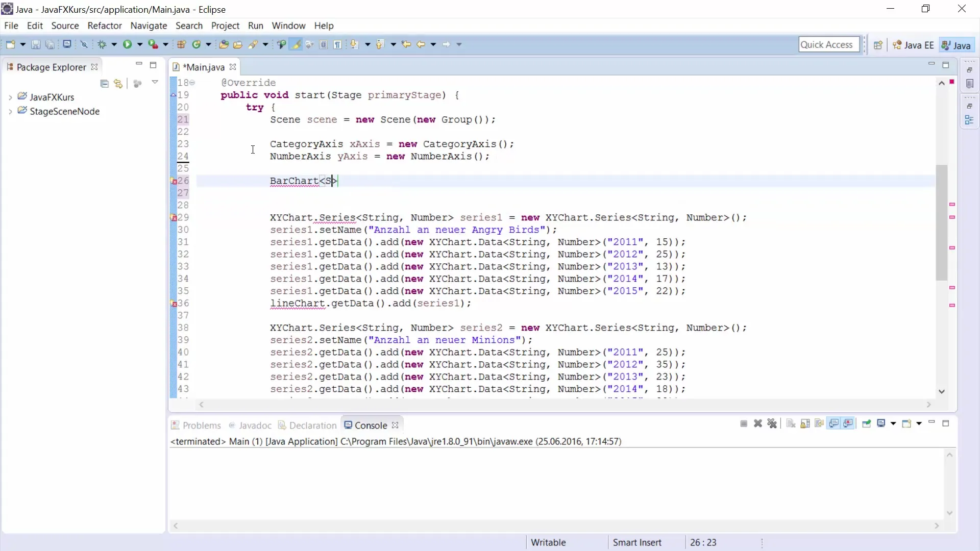Toggle Show Whitespace Characters pilcrow icon

(x=338, y=44)
